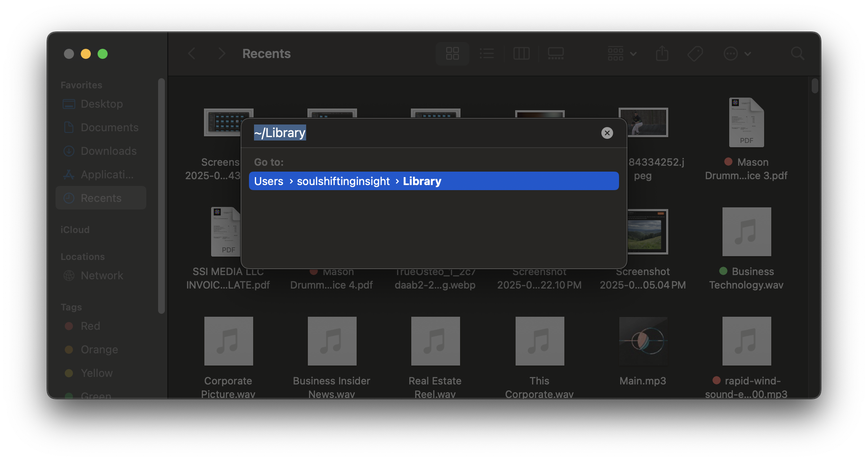Image resolution: width=868 pixels, height=461 pixels.
Task: Open the Finder search magnifier
Action: pos(797,54)
